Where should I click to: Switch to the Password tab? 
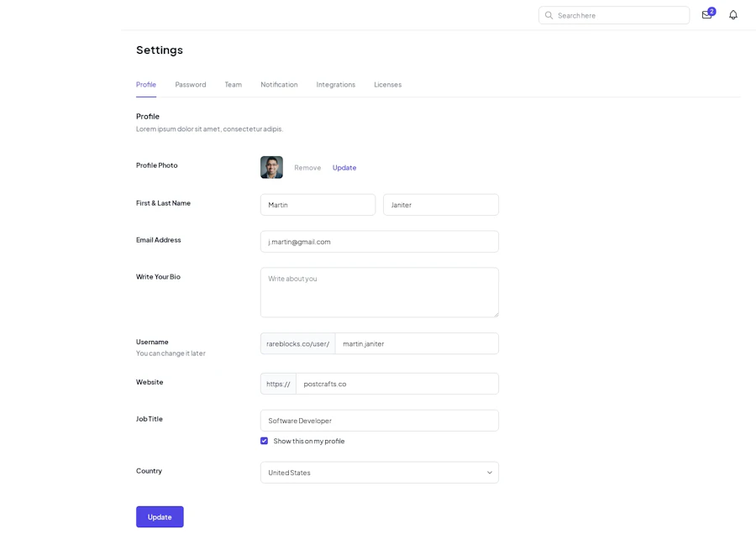pos(191,85)
